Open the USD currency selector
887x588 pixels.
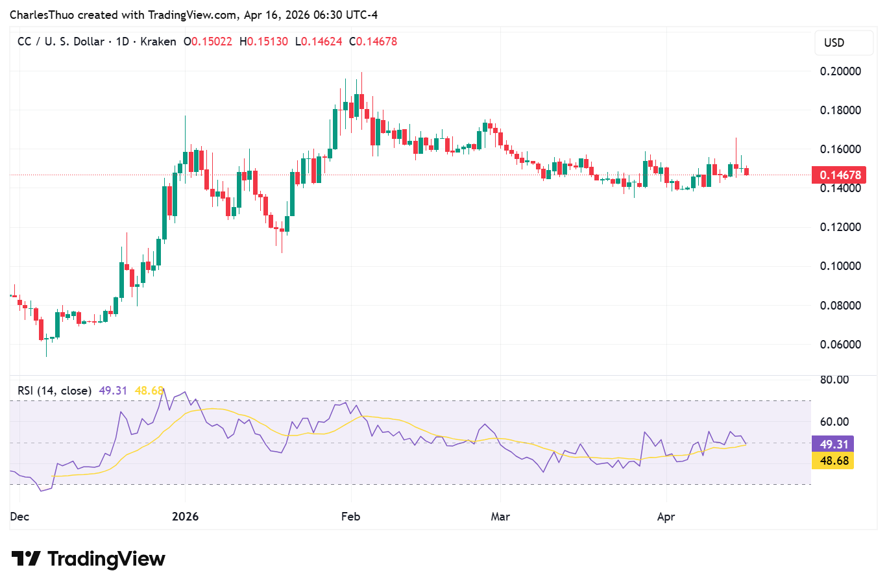[x=834, y=43]
